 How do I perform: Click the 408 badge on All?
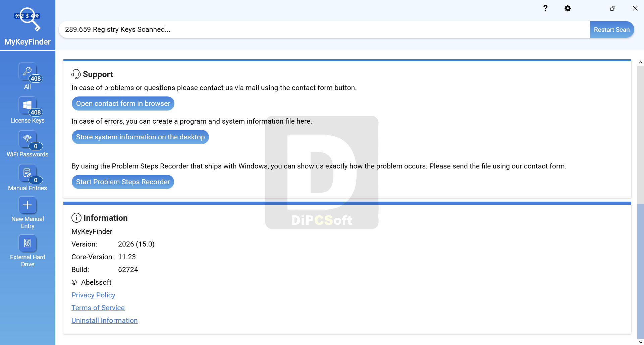click(x=36, y=79)
